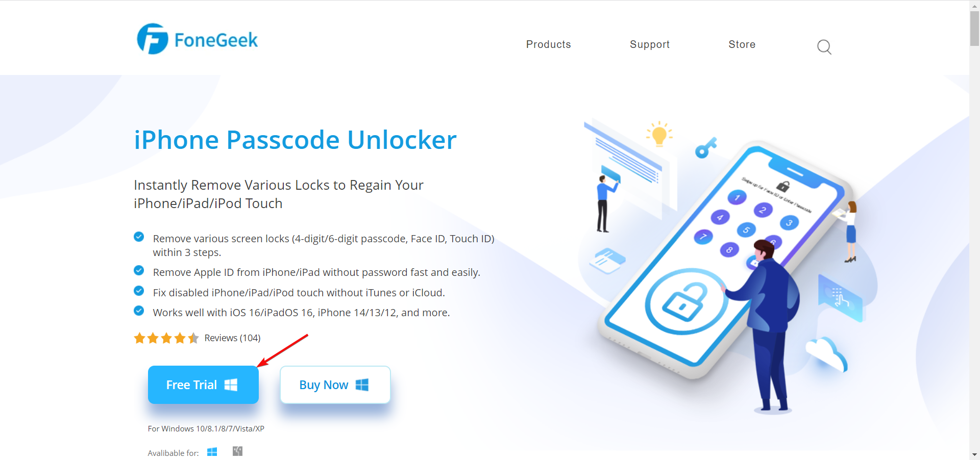
Task: Click the padlock icon on phone illustration
Action: (x=685, y=302)
